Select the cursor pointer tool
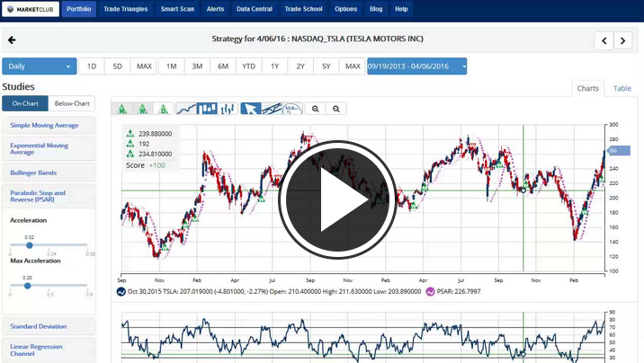This screenshot has width=644, height=363. click(251, 109)
